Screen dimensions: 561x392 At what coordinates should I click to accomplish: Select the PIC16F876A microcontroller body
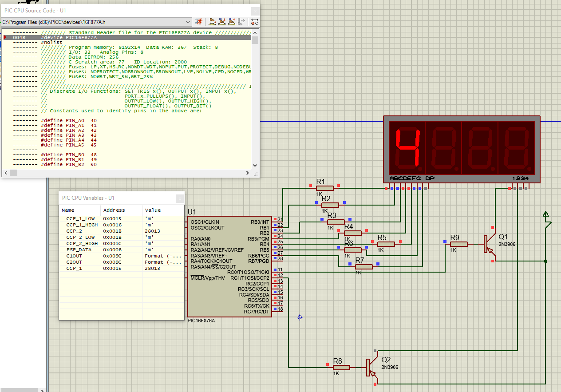229,267
